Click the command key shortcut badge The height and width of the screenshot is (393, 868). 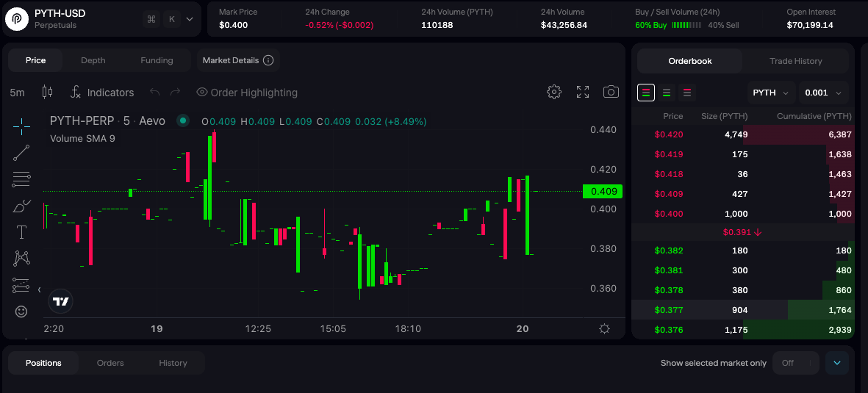[x=151, y=19]
